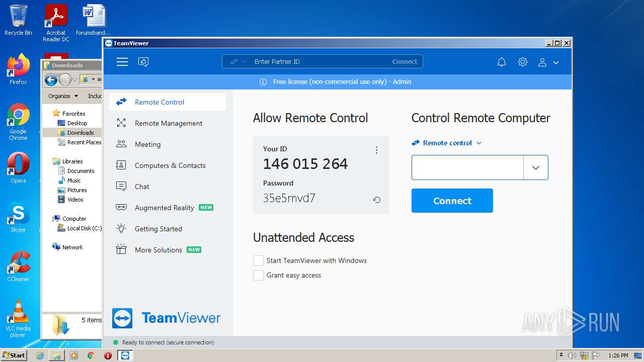Select Remote Control in the sidebar
Screen dimensions: 644x362
coord(168,102)
